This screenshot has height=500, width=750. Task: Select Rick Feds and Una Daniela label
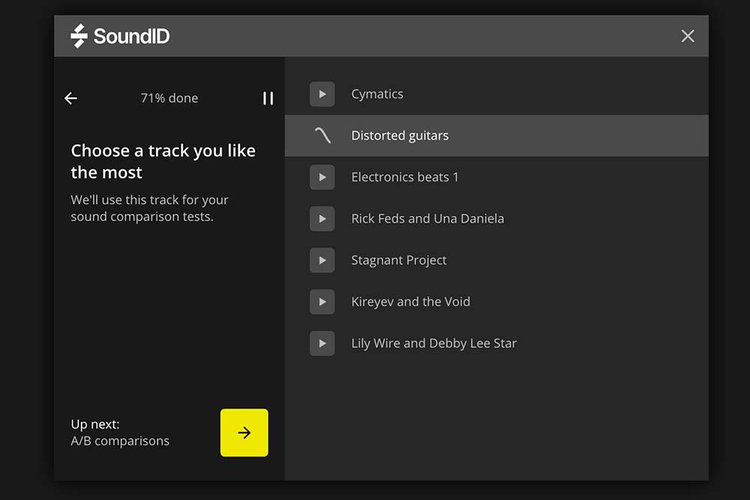point(427,219)
